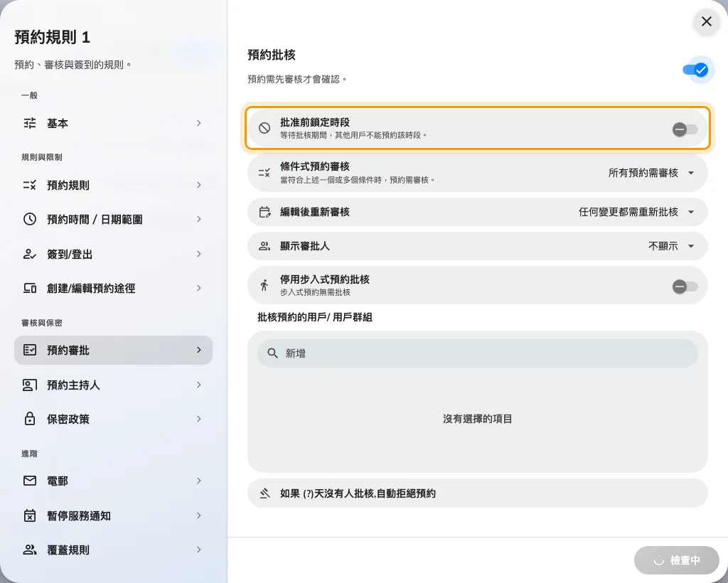This screenshot has height=583, width=728.
Task: Click the 如果 (?)天沒有人批核,自動拒絕預約 row
Action: point(477,493)
